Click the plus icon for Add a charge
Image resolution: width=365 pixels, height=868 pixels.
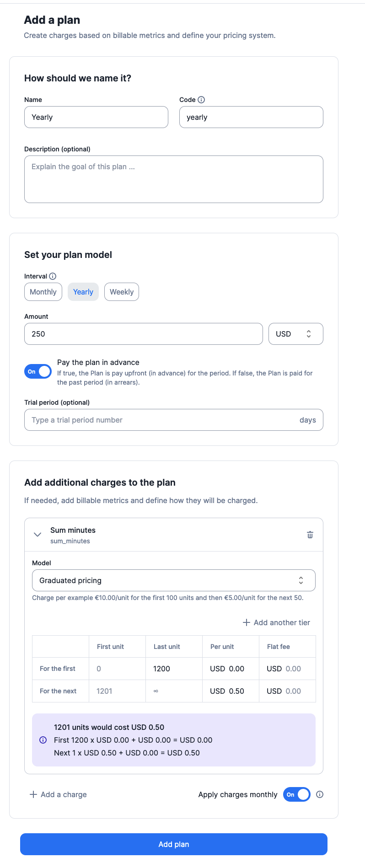[x=33, y=794]
